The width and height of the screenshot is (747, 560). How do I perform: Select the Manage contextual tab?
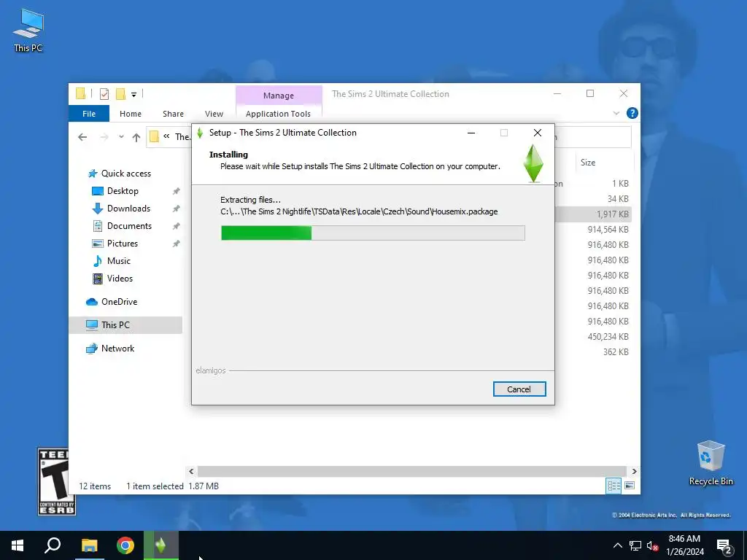coord(279,96)
